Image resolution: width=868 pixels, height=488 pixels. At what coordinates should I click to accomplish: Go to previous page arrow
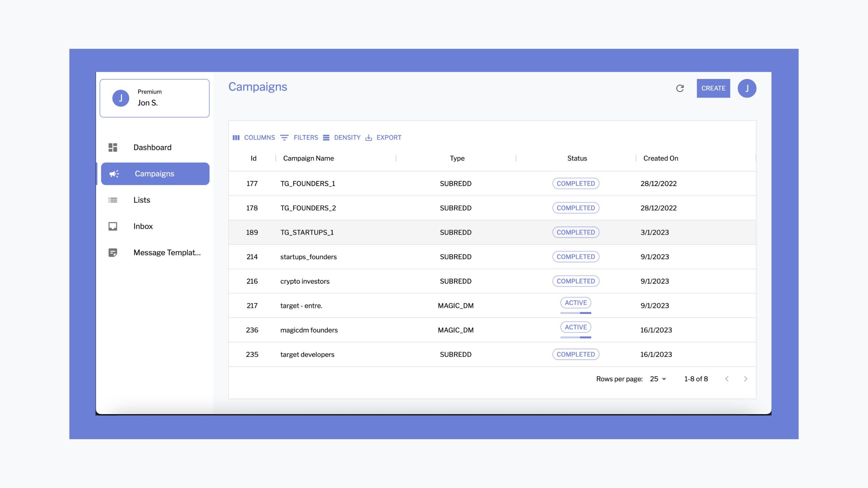[727, 379]
